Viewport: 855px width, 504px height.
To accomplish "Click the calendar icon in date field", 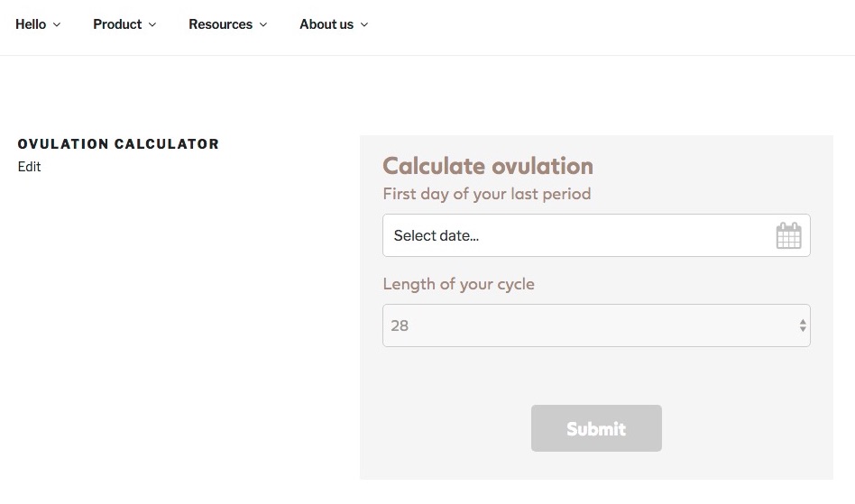I will 788,235.
